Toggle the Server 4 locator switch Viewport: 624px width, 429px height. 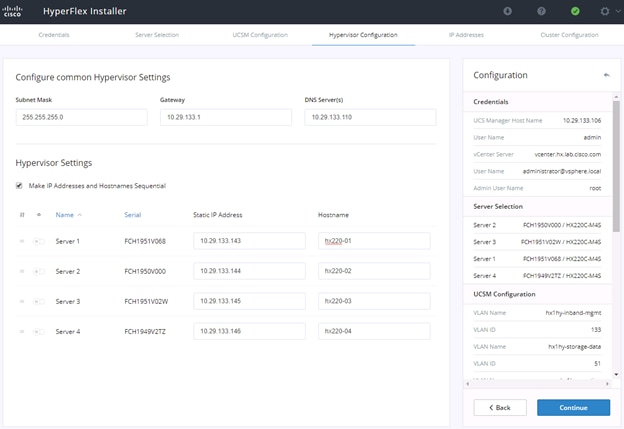(x=39, y=332)
